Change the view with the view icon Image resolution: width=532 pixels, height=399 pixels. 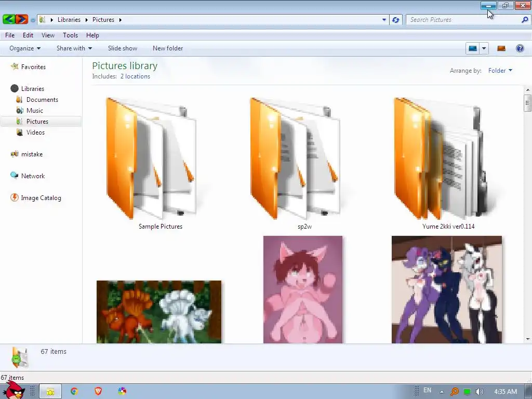coord(473,48)
